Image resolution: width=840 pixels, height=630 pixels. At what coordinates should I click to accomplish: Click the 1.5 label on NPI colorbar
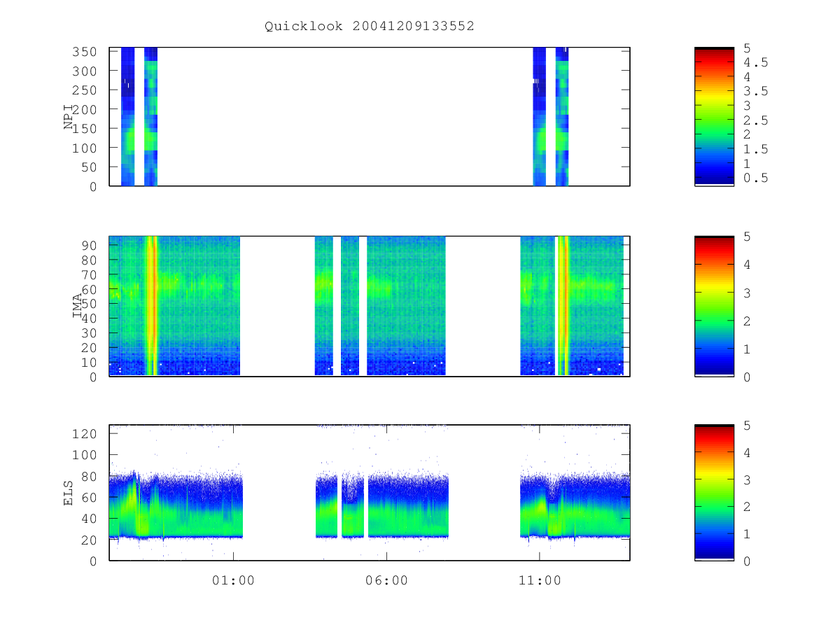tap(755, 149)
